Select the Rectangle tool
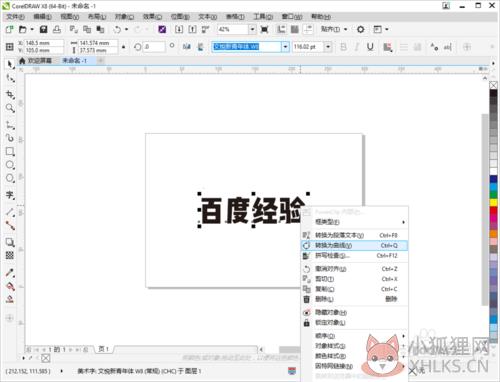500x382 pixels. [10, 152]
